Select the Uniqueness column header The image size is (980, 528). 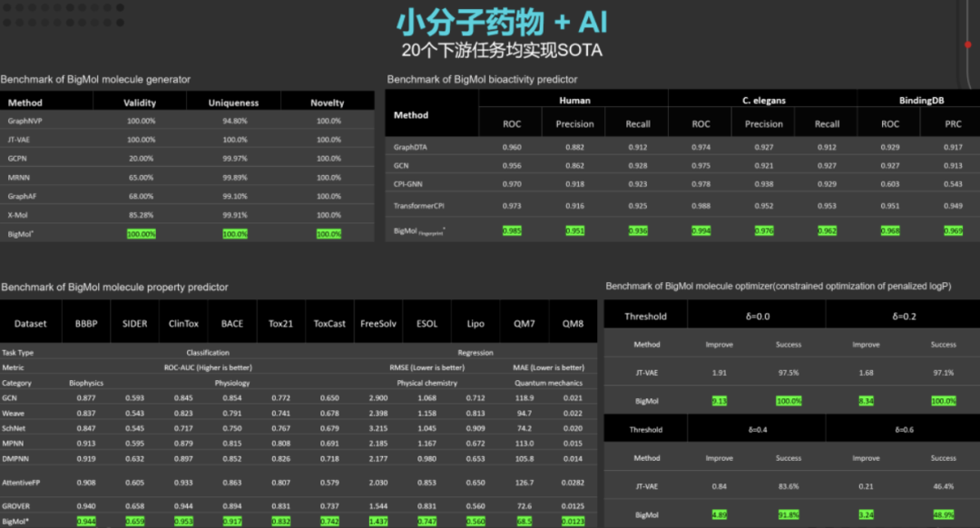234,103
